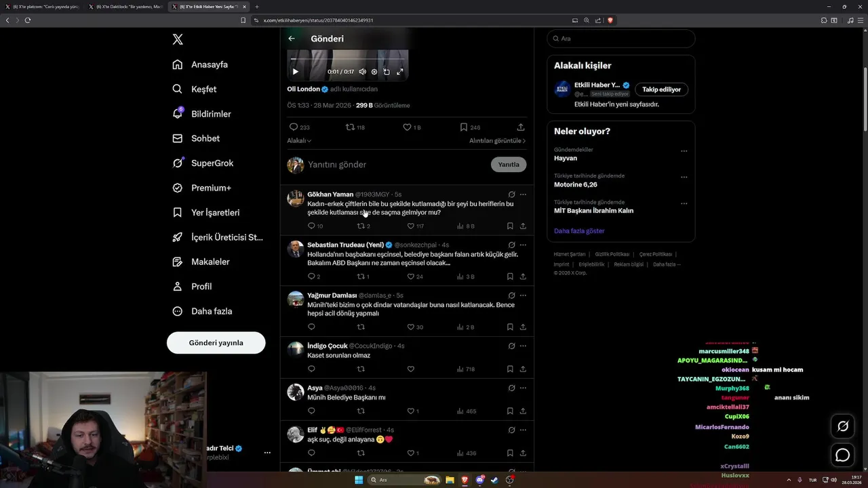Repost Sebastian Trudeau's reply
The image size is (868, 488).
tap(363, 277)
